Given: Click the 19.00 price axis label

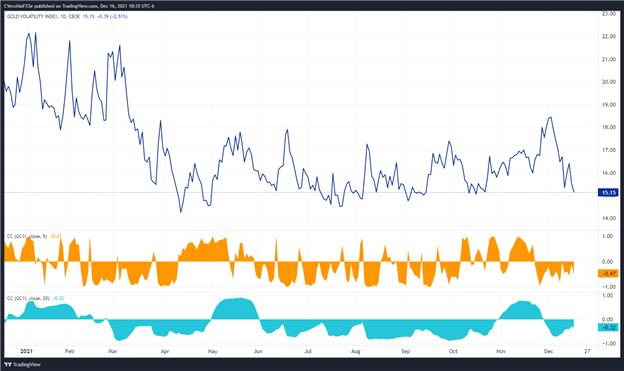Looking at the screenshot, I should pyautogui.click(x=609, y=105).
